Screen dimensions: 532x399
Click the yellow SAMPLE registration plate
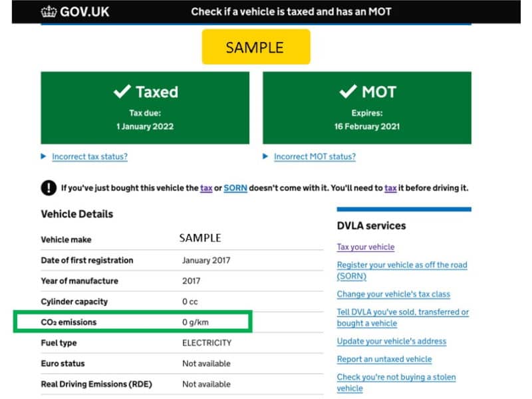click(256, 47)
